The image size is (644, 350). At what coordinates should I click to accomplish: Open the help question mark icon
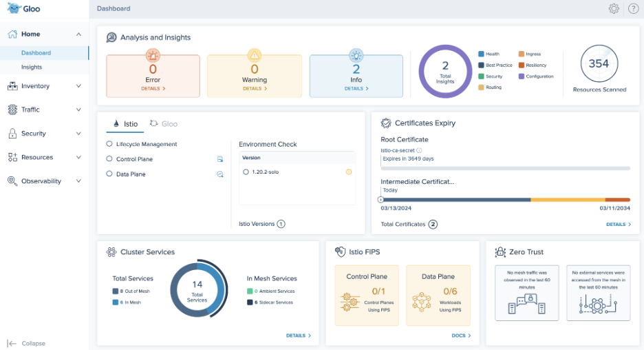[x=633, y=8]
